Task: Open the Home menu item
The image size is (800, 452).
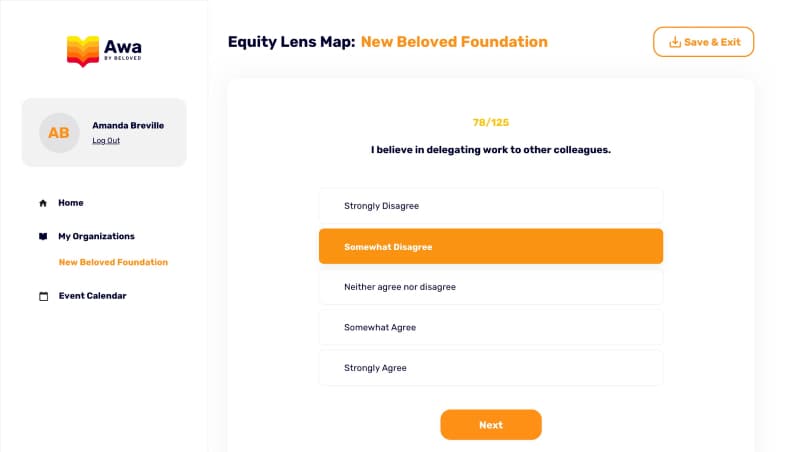Action: [x=70, y=203]
